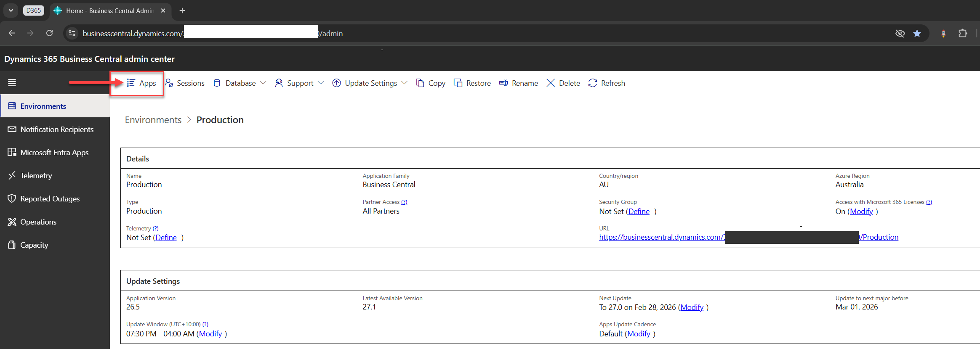The width and height of the screenshot is (980, 349).
Task: Click the D365 tab group label
Action: pos(34,11)
